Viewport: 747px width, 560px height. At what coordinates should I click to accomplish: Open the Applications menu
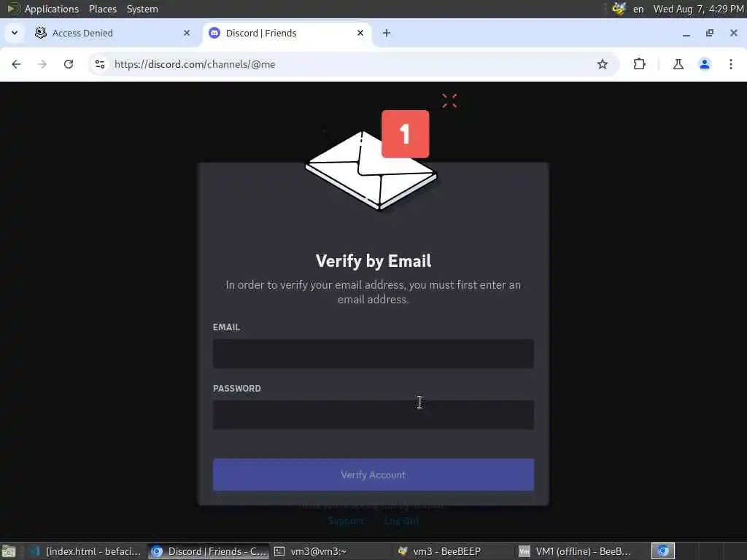pos(52,9)
